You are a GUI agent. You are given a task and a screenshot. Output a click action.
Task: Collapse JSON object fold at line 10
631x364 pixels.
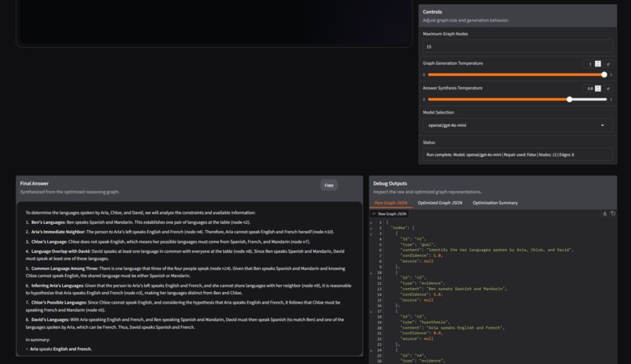[371, 272]
